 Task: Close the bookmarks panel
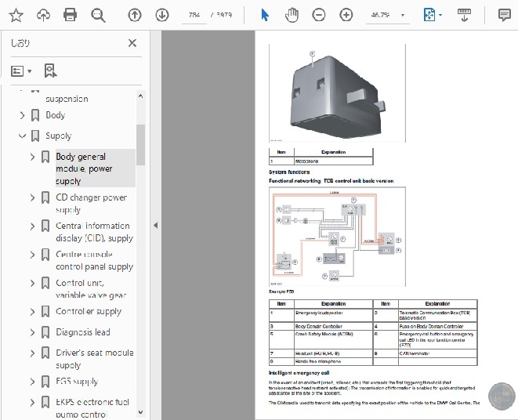[x=132, y=43]
